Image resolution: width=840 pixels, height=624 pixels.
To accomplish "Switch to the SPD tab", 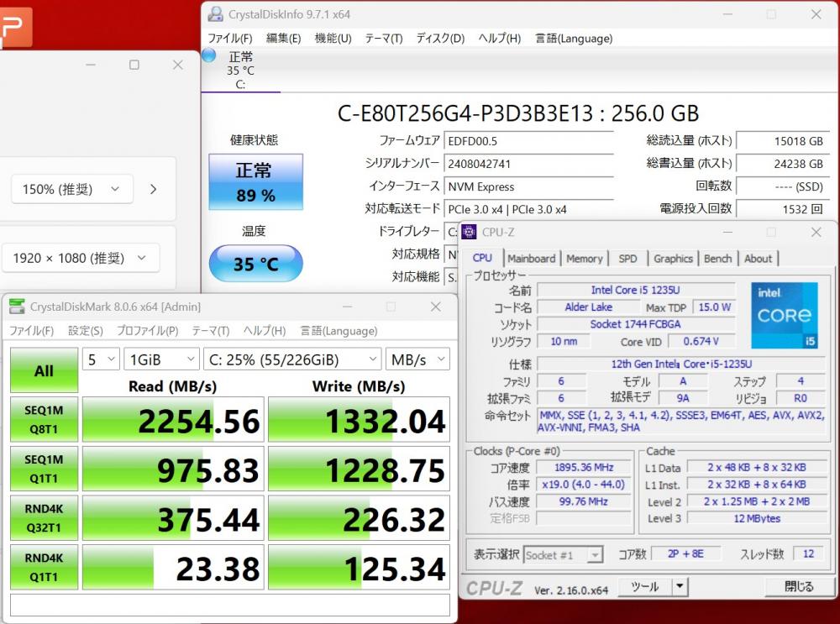I will tap(627, 259).
